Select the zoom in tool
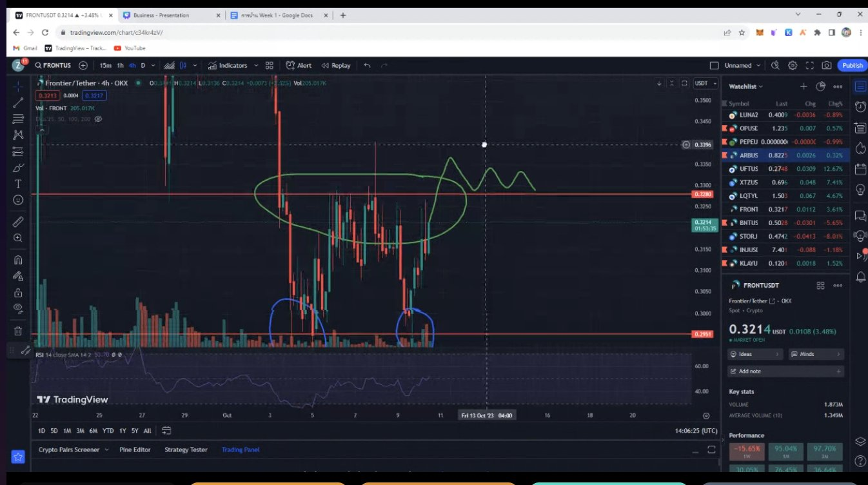 pos(18,238)
